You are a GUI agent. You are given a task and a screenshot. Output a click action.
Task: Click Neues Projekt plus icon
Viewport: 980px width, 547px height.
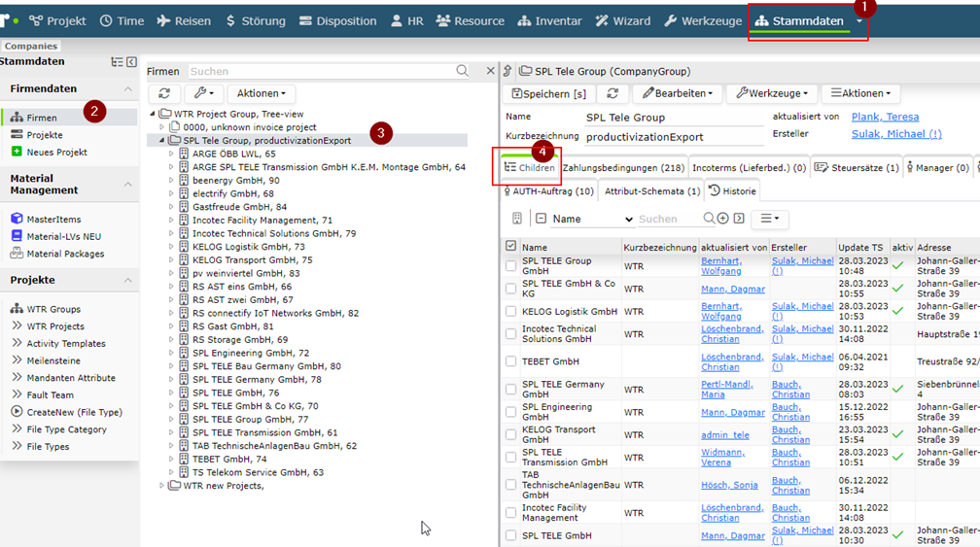click(17, 152)
